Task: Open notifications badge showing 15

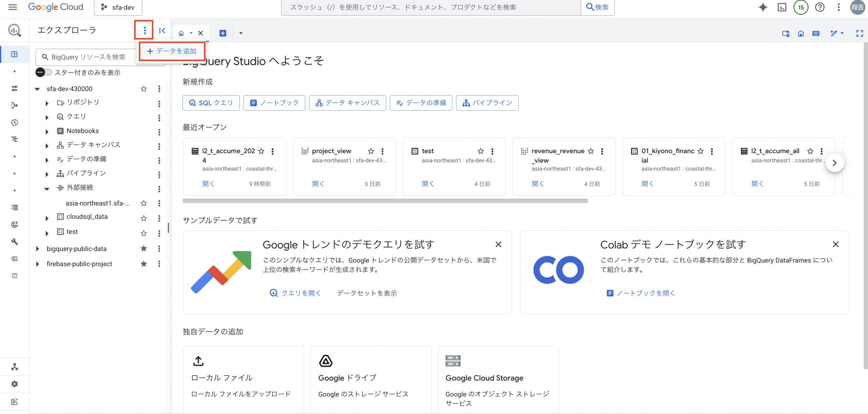Action: 801,7
